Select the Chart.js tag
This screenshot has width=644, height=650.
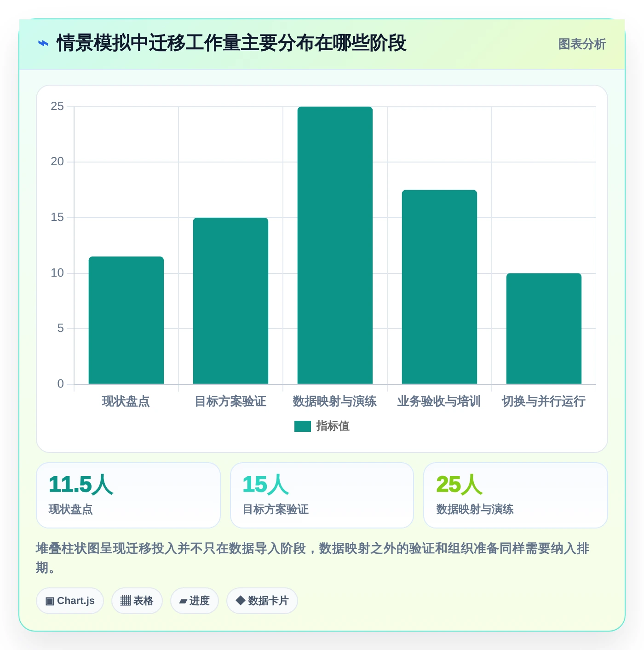[70, 601]
